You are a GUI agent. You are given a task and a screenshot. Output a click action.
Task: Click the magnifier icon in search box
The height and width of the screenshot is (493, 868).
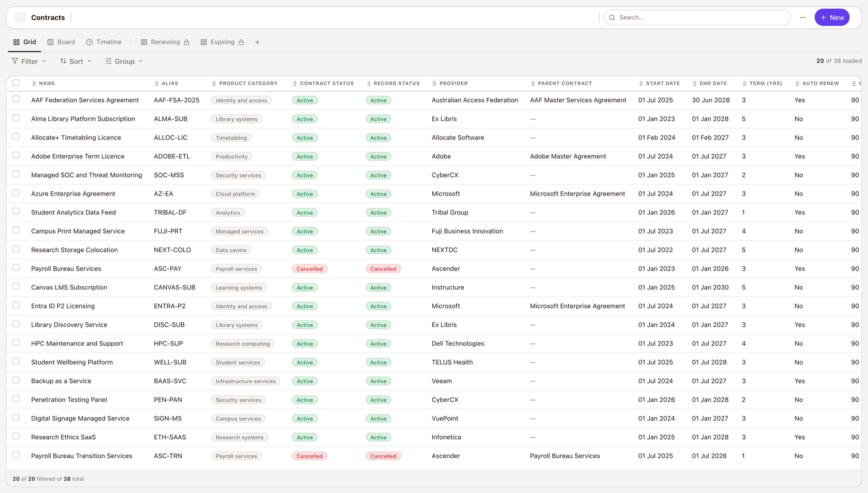coord(612,18)
